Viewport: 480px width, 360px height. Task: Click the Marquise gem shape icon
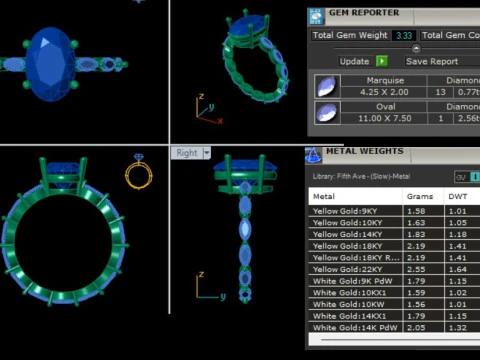(327, 86)
